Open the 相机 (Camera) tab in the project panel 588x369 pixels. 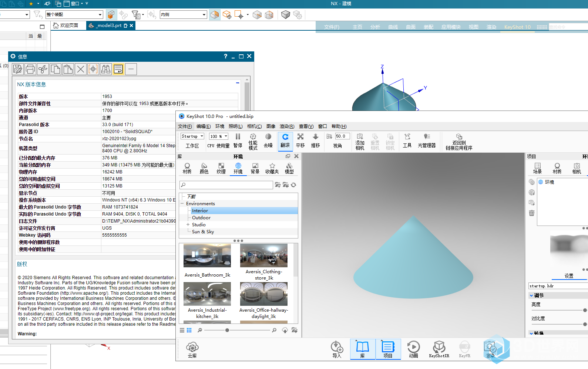(x=577, y=169)
